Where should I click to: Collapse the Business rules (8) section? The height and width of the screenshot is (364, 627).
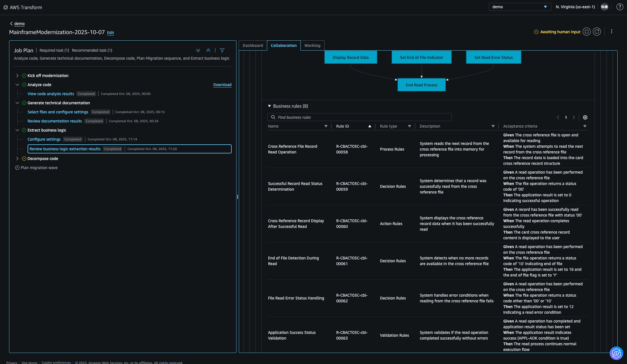coord(269,106)
